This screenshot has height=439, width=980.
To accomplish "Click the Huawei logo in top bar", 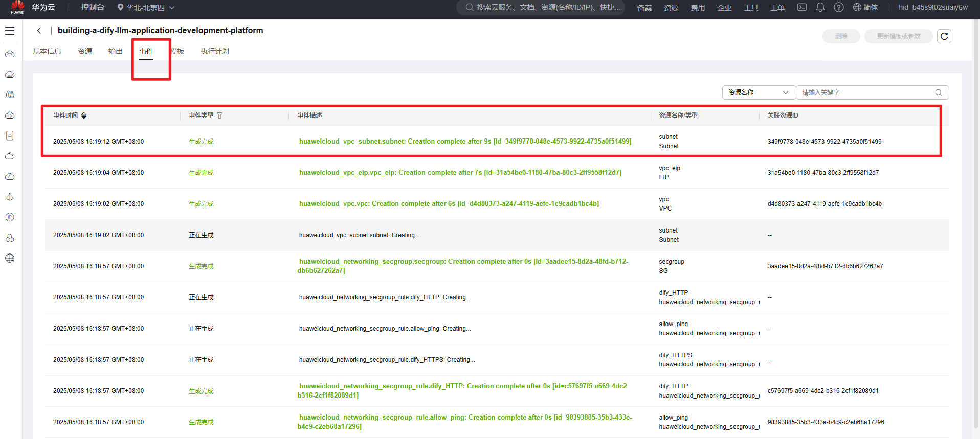I will click(17, 7).
